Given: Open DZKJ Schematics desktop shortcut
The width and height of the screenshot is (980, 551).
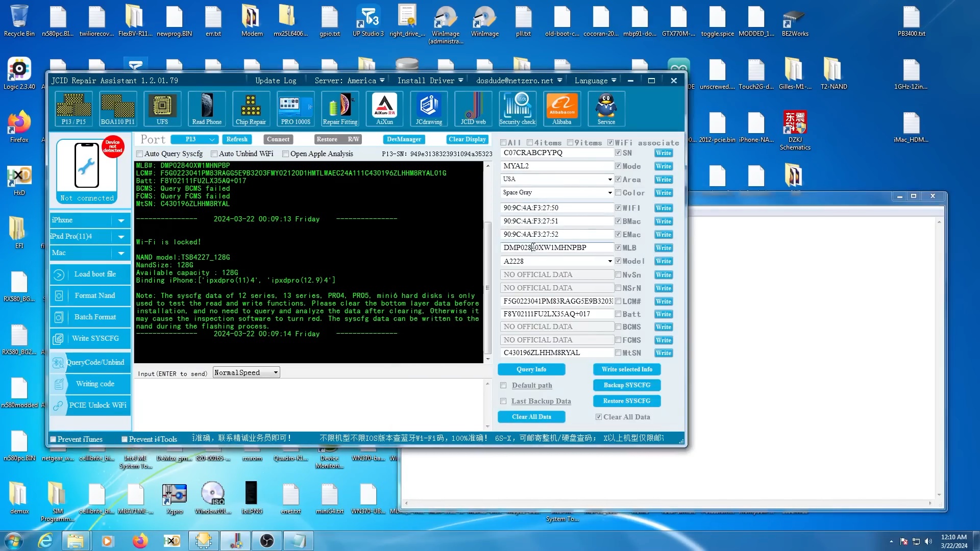Looking at the screenshot, I should (795, 131).
